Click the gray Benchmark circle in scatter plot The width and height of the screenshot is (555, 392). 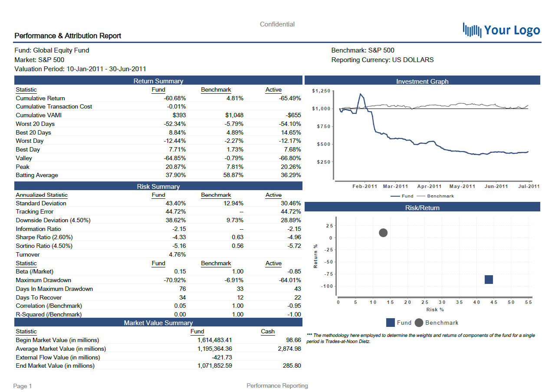[383, 233]
